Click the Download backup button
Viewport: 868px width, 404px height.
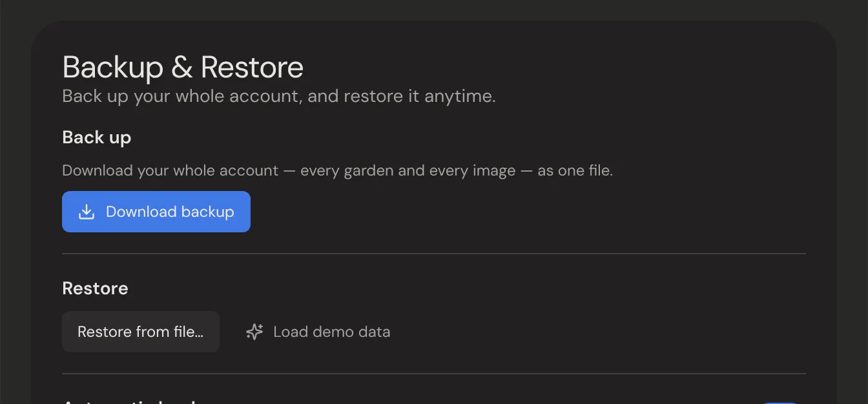click(156, 212)
